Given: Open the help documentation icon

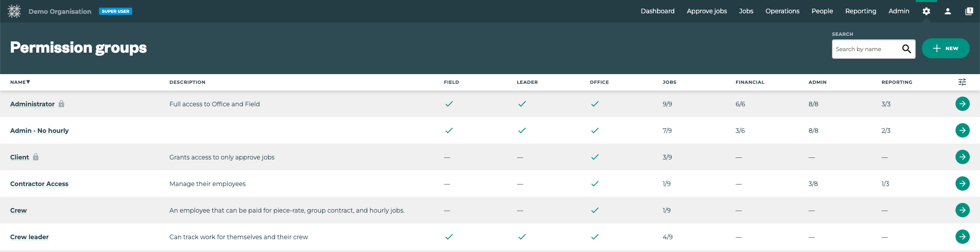Looking at the screenshot, I should click(x=969, y=11).
